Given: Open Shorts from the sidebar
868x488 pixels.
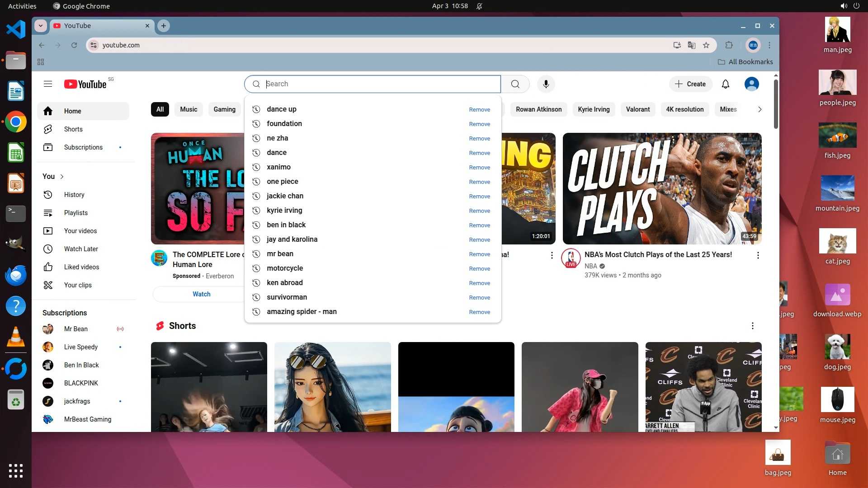Looking at the screenshot, I should [73, 129].
